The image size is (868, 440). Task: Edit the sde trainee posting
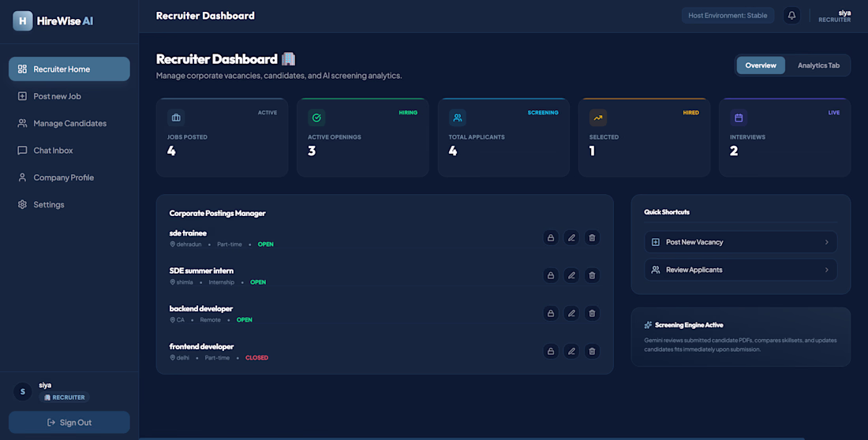point(571,237)
